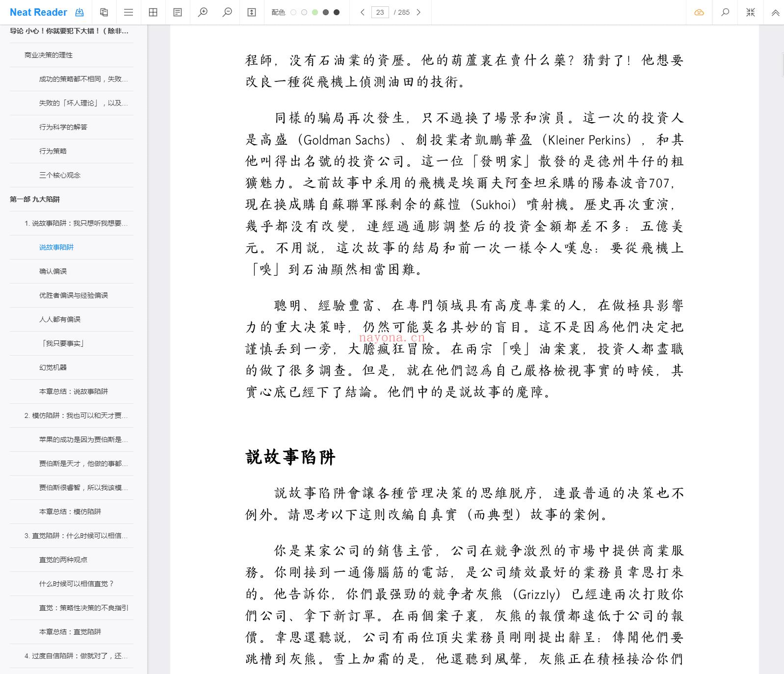Go to the next page arrow
This screenshot has height=674, width=784.
pyautogui.click(x=418, y=12)
